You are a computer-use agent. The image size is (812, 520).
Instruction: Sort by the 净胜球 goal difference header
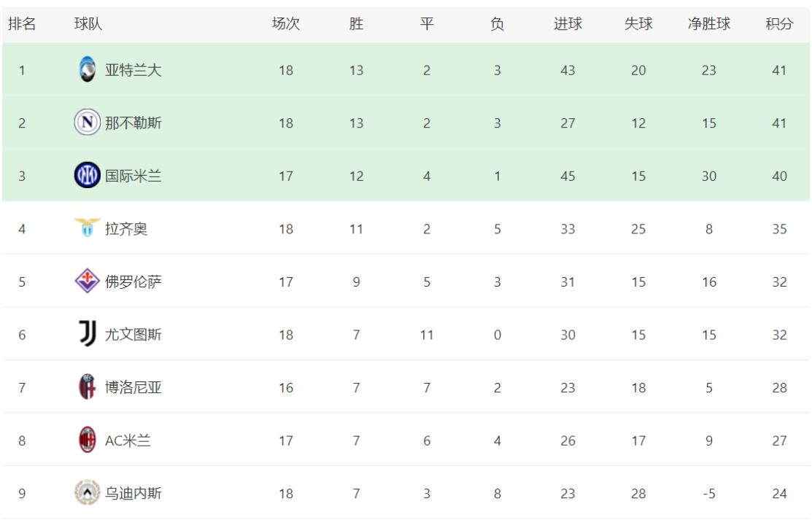[x=709, y=24]
